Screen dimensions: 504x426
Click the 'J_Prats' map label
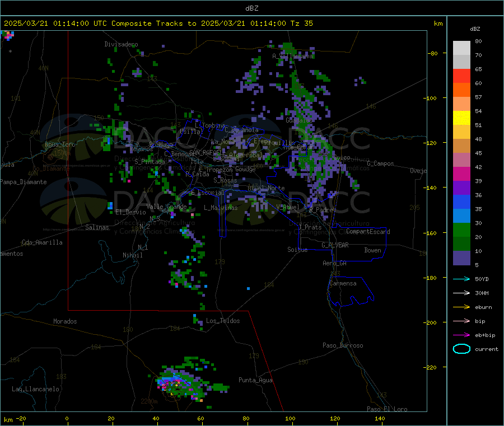(310, 227)
